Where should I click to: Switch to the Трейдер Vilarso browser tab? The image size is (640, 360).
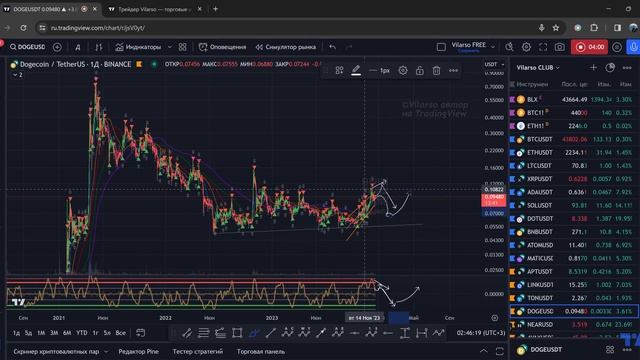tap(154, 9)
